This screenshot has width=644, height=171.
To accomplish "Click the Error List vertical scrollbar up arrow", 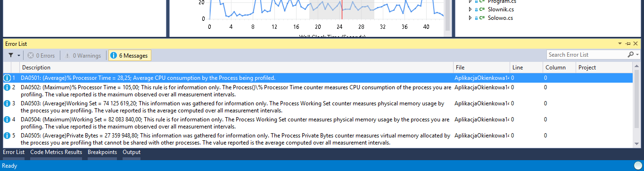I will [x=637, y=67].
